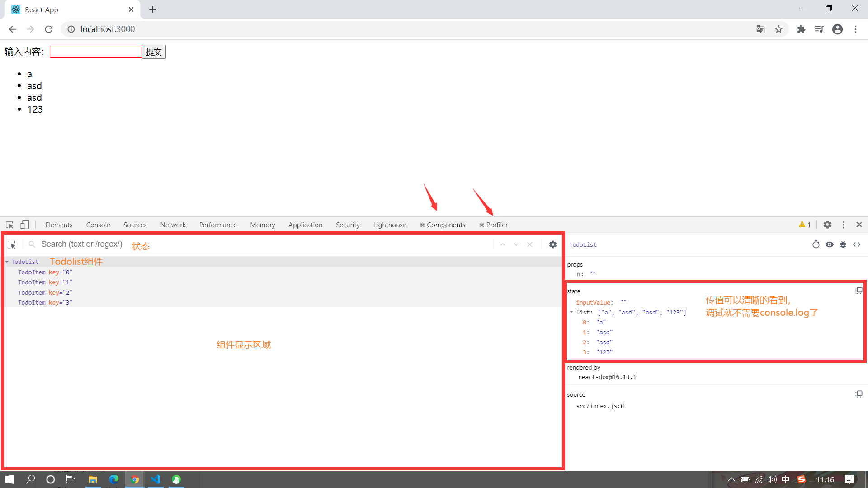
Task: Collapse the TodoList node in component tree
Action: pos(7,262)
